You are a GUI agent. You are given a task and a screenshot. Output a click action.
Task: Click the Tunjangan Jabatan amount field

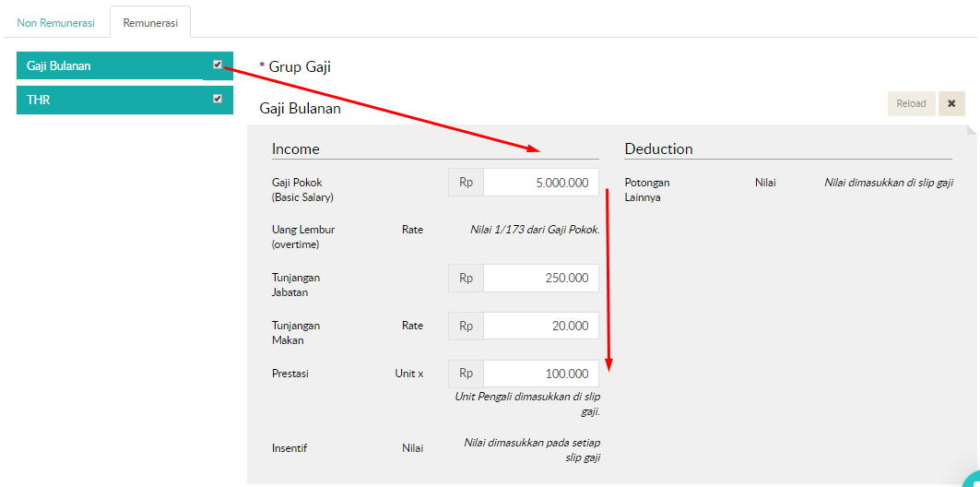click(x=540, y=279)
